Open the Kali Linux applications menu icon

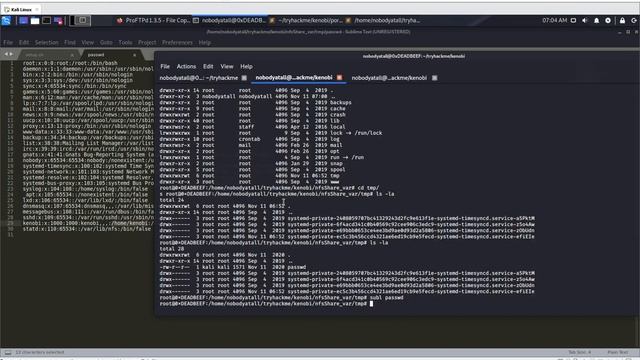coord(6,20)
